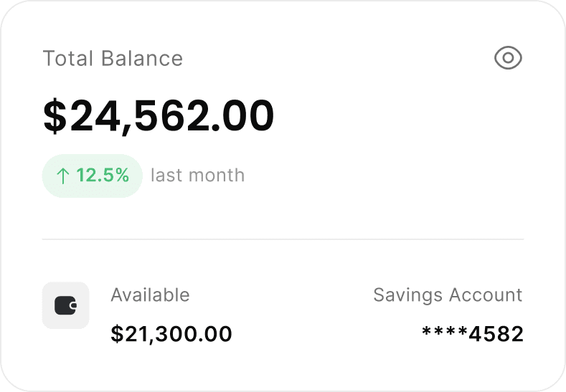Click the horizontal divider line
The width and height of the screenshot is (566, 392).
pos(283,239)
